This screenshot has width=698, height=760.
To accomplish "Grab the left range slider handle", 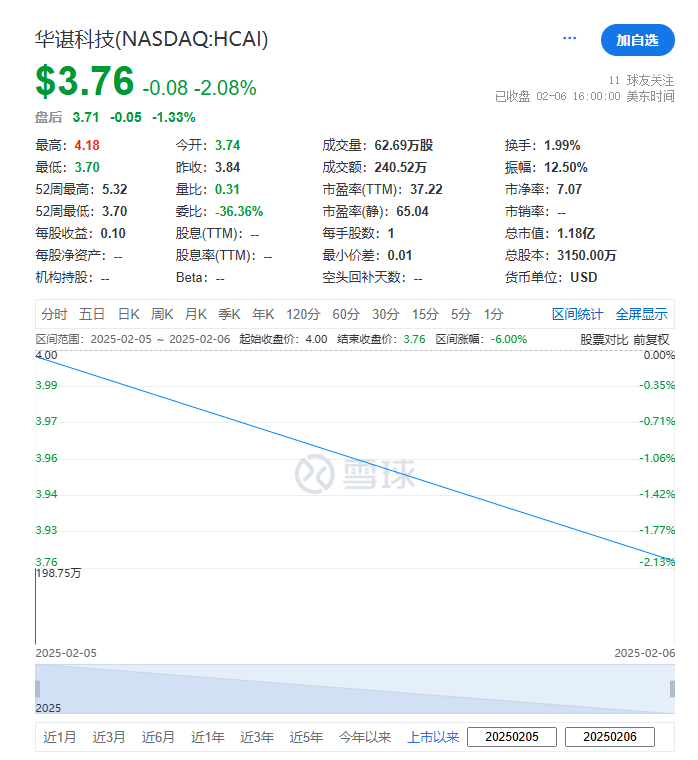I will click(38, 689).
